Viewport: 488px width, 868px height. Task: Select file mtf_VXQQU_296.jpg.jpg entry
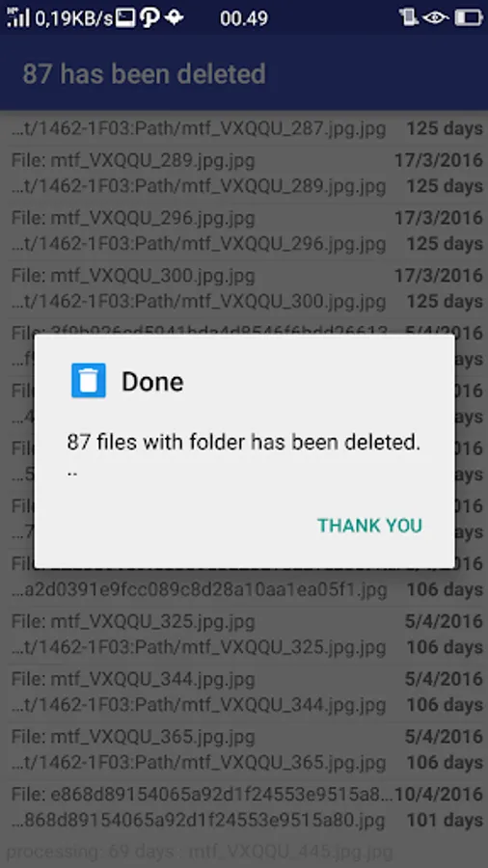coord(244,231)
